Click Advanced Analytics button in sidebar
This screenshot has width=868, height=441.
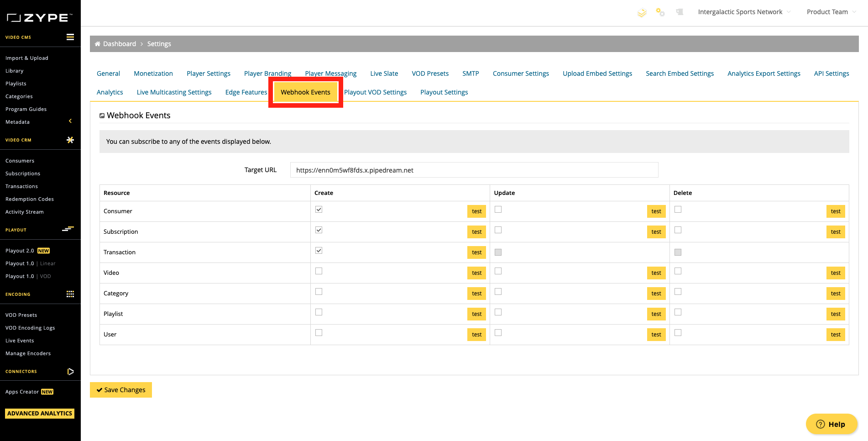[40, 414]
